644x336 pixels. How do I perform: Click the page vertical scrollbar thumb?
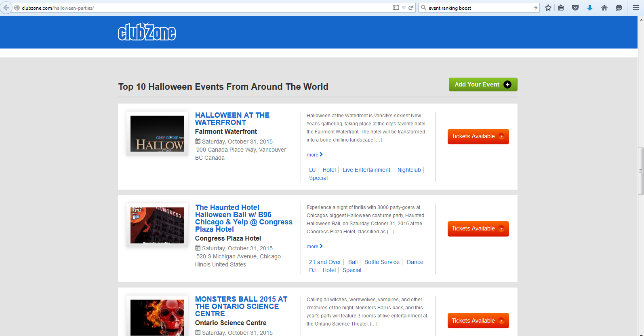[x=641, y=171]
